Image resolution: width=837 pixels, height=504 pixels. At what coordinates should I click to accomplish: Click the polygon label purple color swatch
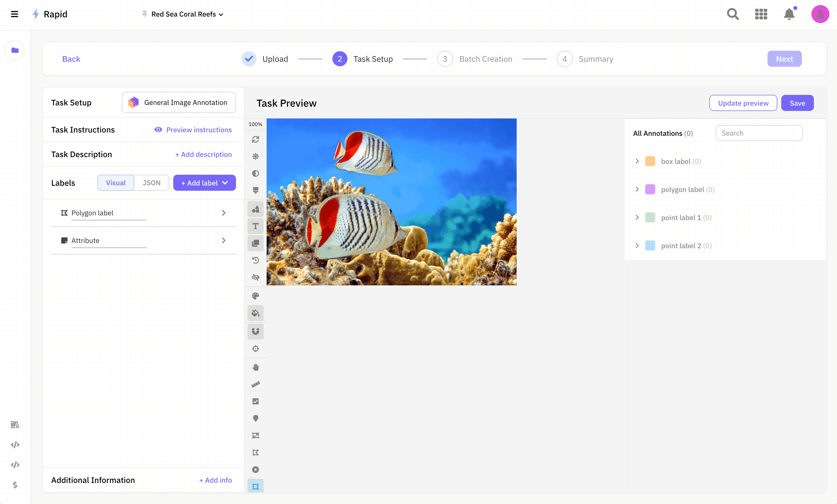point(650,190)
